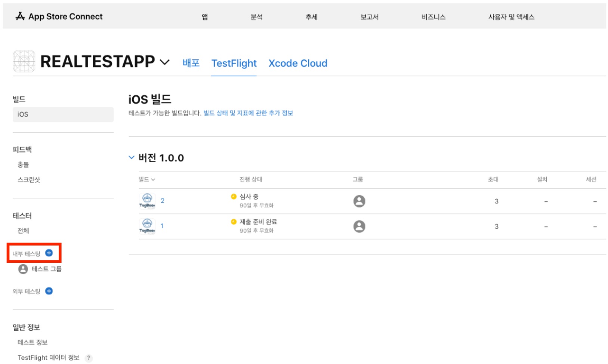Viewport: 608px width, 364px height.
Task: Switch to the Xcode Cloud tab
Action: pyautogui.click(x=298, y=63)
